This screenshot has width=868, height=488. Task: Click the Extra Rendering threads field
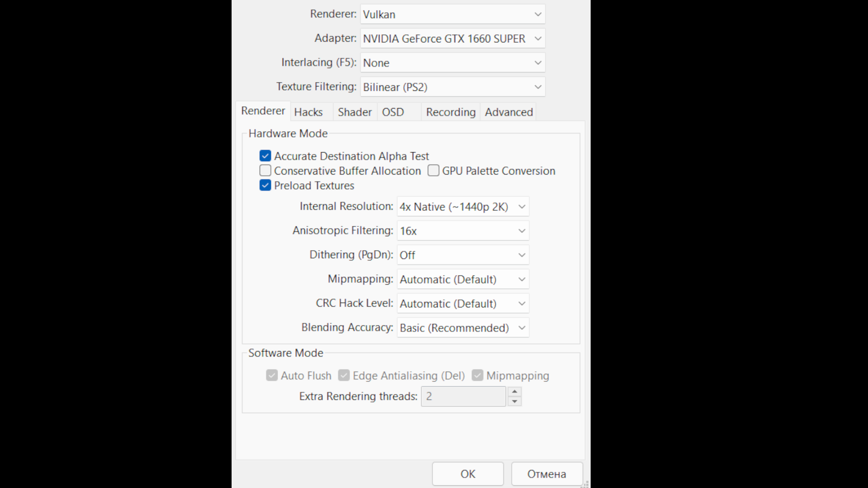[x=463, y=396]
